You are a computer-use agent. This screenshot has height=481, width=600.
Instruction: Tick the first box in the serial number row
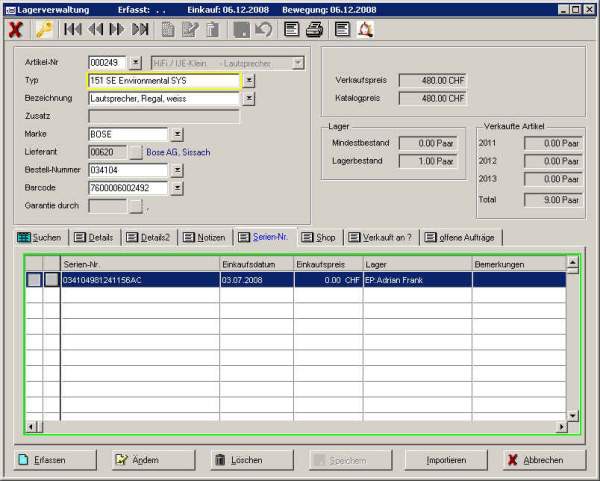[34, 280]
